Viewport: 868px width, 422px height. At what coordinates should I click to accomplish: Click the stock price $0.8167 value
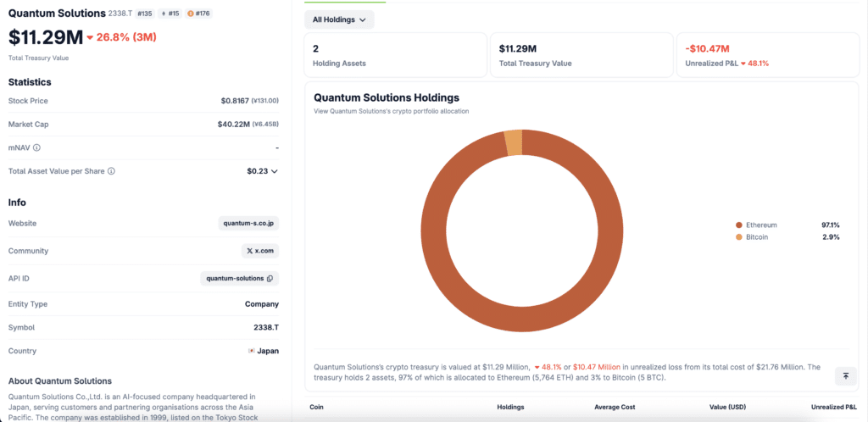235,101
